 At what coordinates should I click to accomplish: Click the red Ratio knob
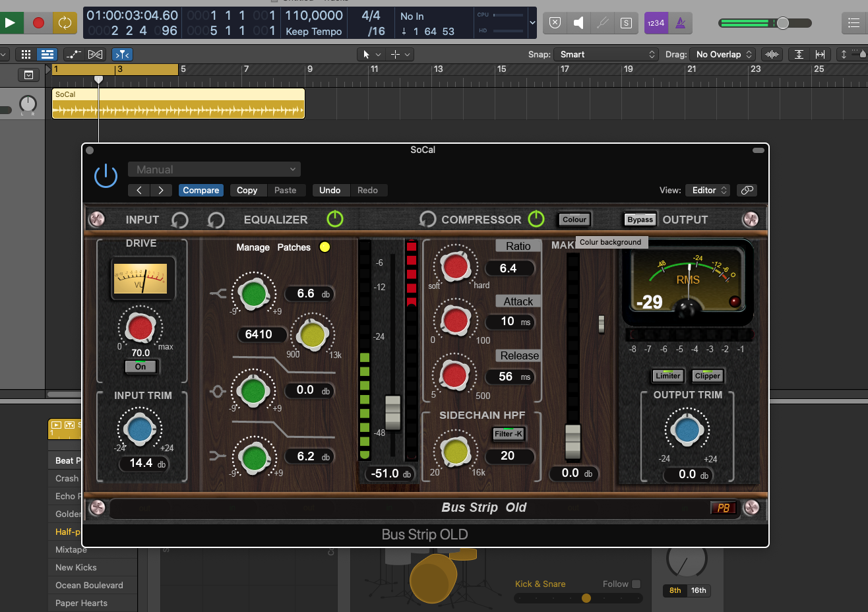[x=455, y=266]
